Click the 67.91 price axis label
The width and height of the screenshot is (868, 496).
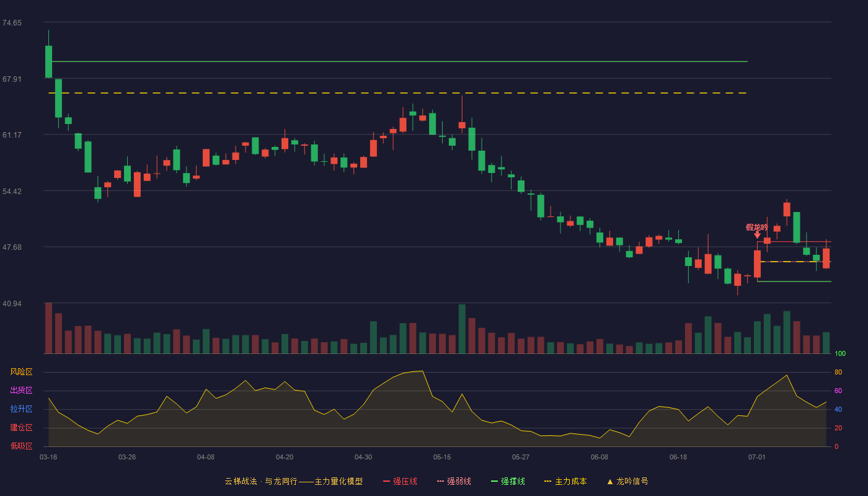pos(12,79)
